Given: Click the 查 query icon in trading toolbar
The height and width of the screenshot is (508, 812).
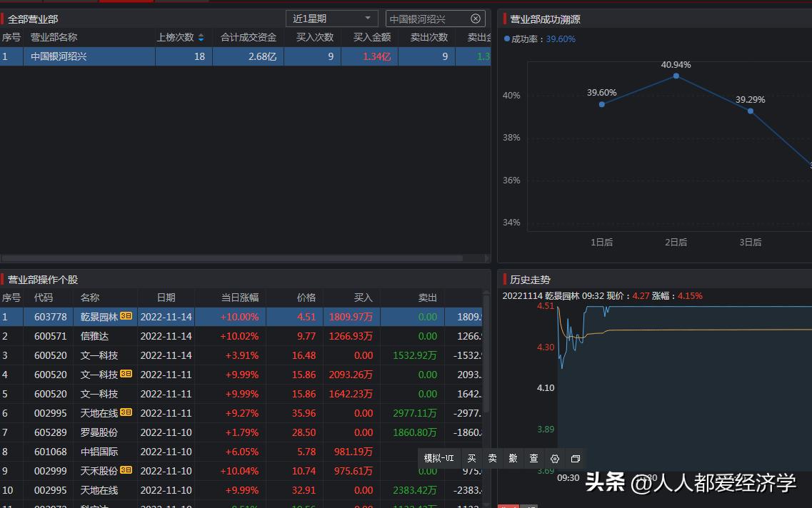Looking at the screenshot, I should click(x=533, y=459).
